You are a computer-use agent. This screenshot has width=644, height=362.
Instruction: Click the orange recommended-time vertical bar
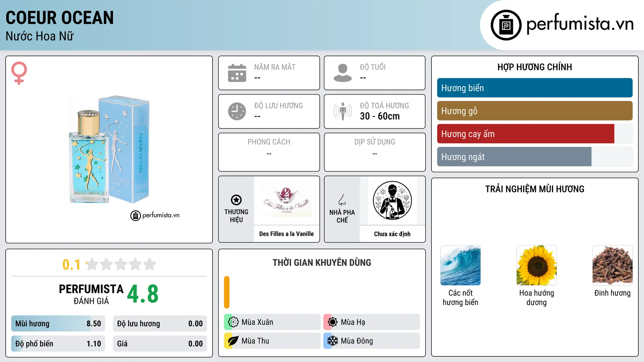[x=227, y=292]
